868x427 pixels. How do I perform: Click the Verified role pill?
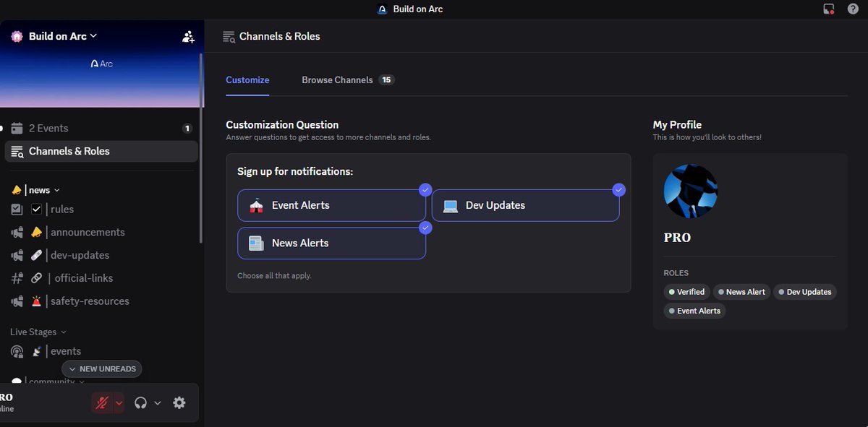[686, 292]
